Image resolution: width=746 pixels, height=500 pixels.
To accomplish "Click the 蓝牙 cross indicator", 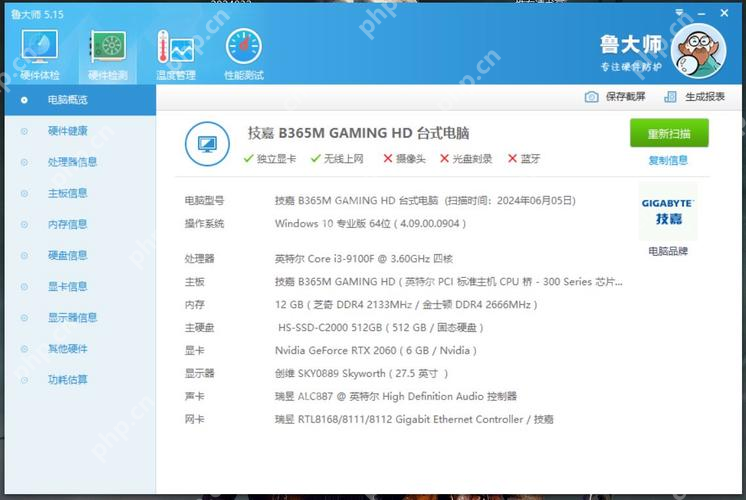I will coord(524,159).
